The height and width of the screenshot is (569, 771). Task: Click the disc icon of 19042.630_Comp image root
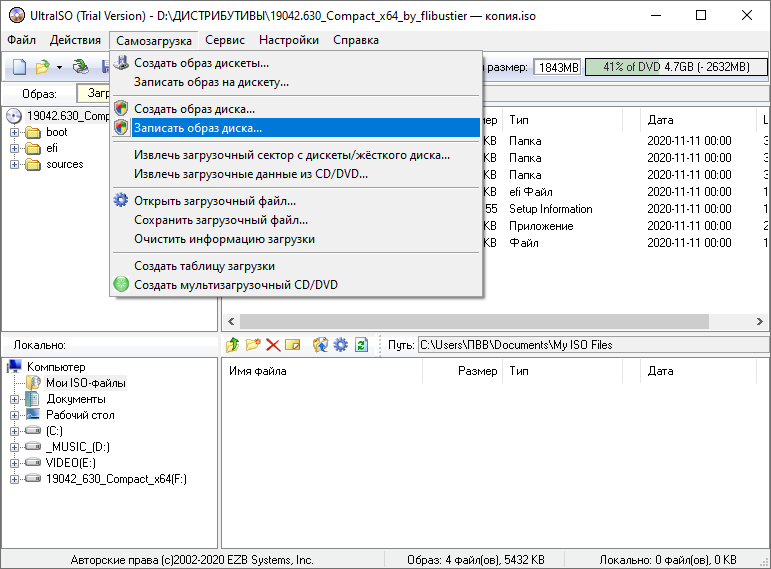tap(14, 116)
